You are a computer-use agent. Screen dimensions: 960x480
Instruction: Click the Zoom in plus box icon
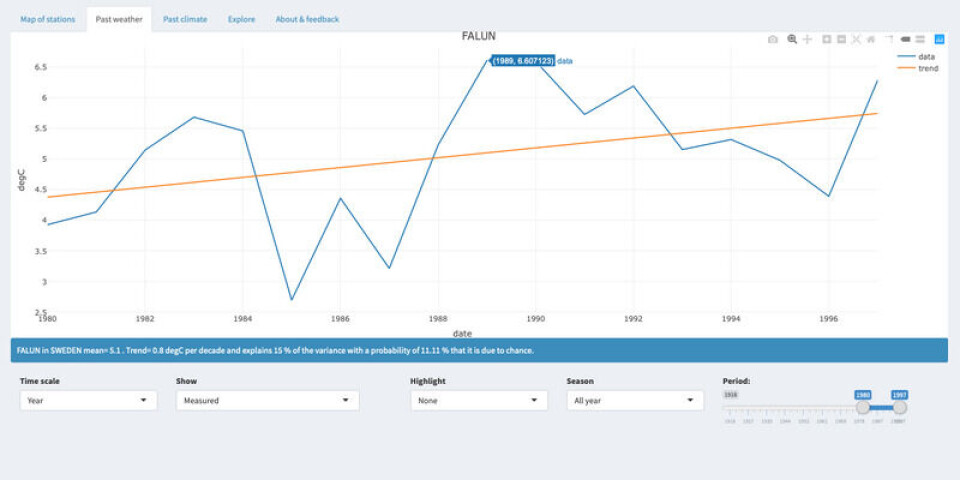click(x=827, y=39)
